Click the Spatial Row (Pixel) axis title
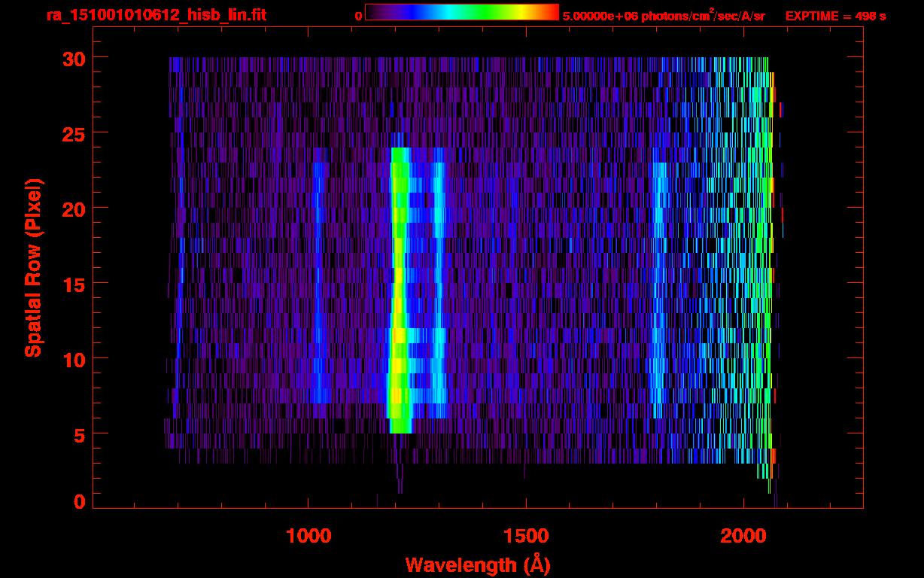Screen dimensions: 924x578 (x=32, y=267)
